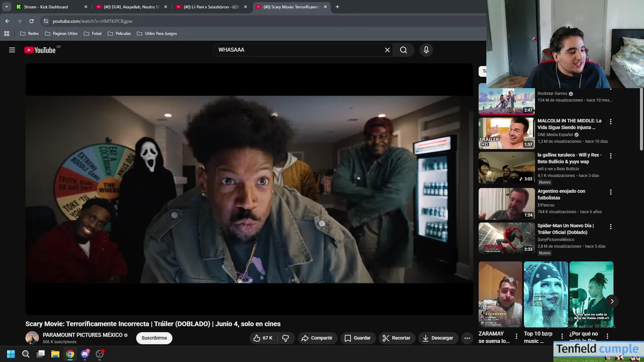Reload the YouTube page

coord(31,21)
